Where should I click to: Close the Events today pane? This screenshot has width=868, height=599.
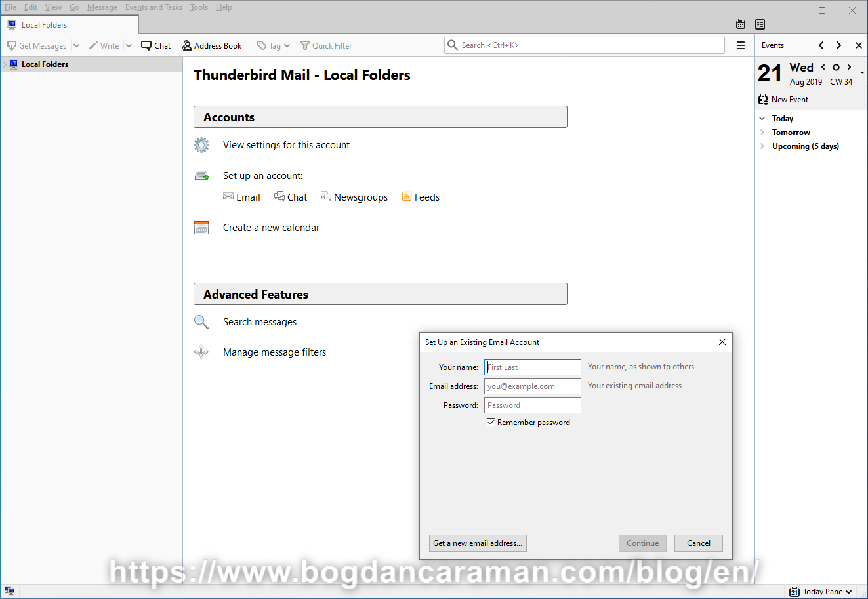pyautogui.click(x=858, y=45)
